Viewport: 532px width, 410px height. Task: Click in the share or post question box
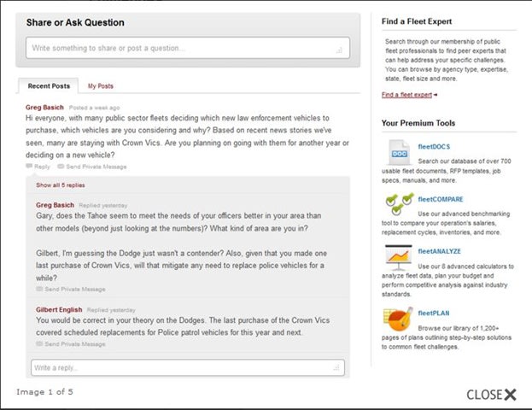(x=188, y=48)
